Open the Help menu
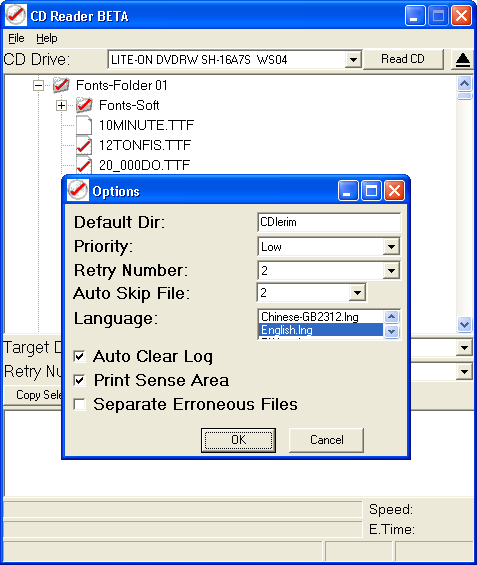 click(46, 38)
